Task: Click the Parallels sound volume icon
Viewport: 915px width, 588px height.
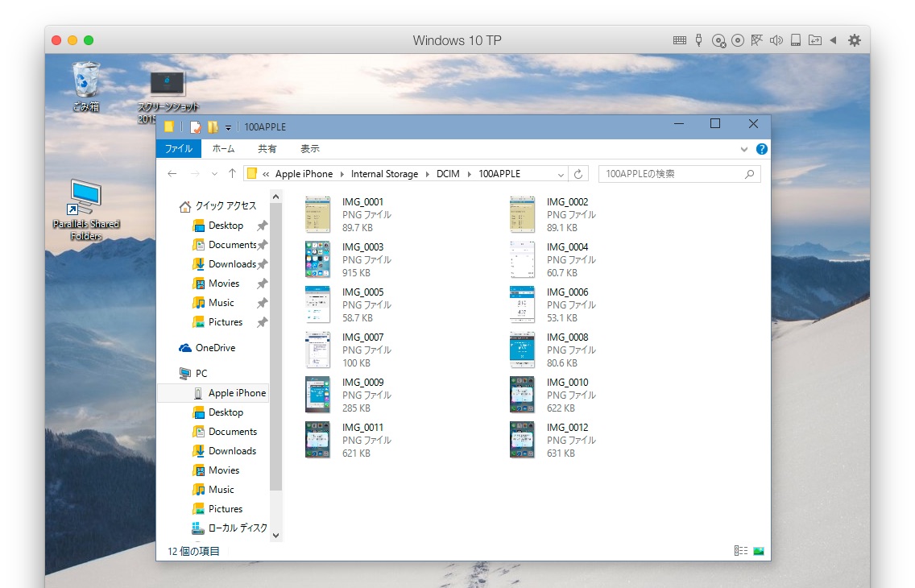Action: coord(776,40)
